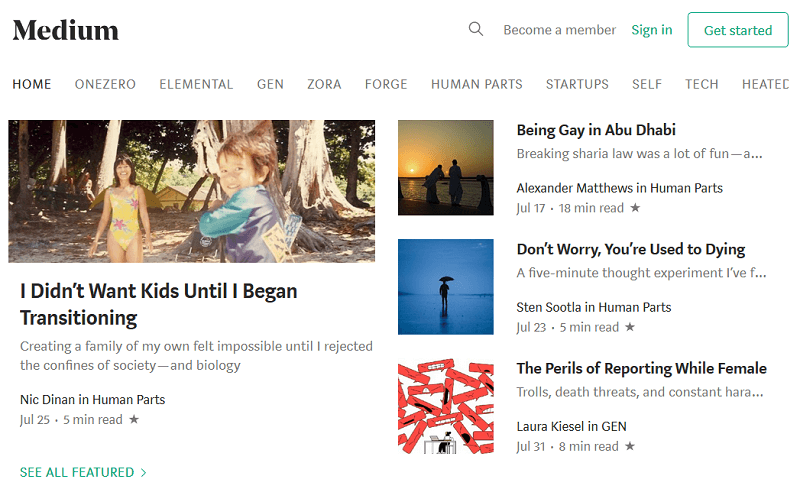This screenshot has height=492, width=800.
Task: Open the HEATED section tab
Action: 765,84
